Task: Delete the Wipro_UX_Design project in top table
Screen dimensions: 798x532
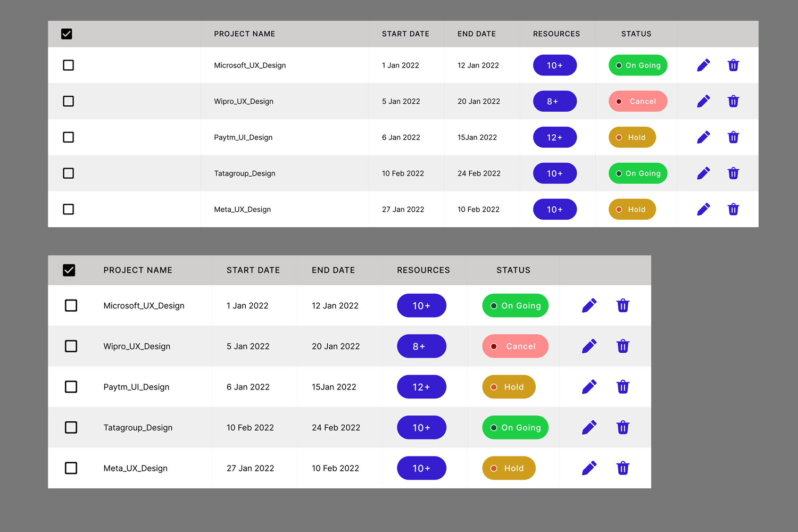Action: (733, 101)
